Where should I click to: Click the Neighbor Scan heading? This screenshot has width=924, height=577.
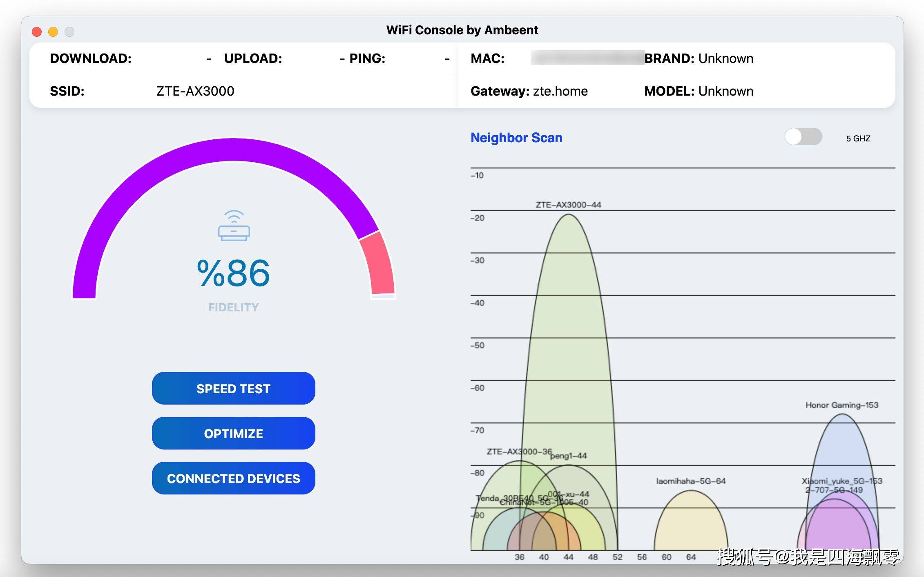coord(516,138)
